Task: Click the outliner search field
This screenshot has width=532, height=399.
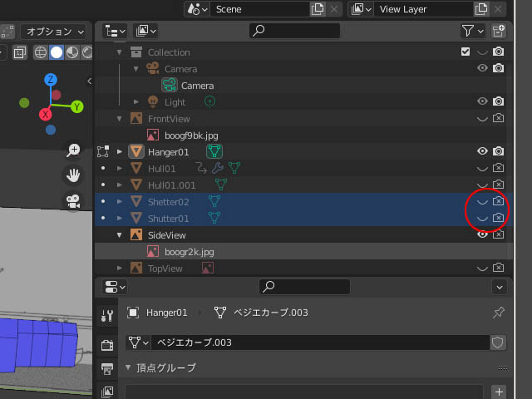Action: (x=294, y=31)
